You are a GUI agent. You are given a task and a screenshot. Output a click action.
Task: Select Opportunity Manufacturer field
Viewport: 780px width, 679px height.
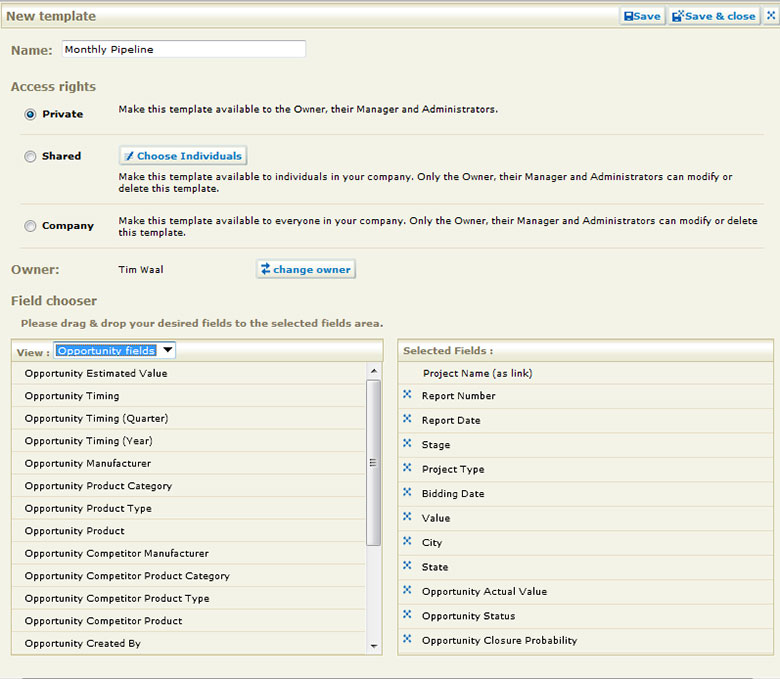point(189,463)
